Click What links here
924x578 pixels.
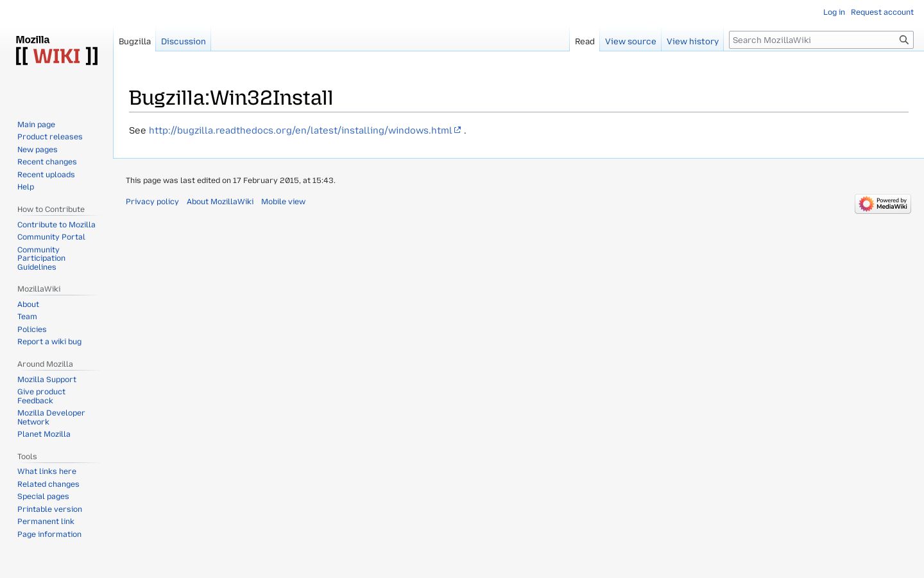[x=47, y=471]
